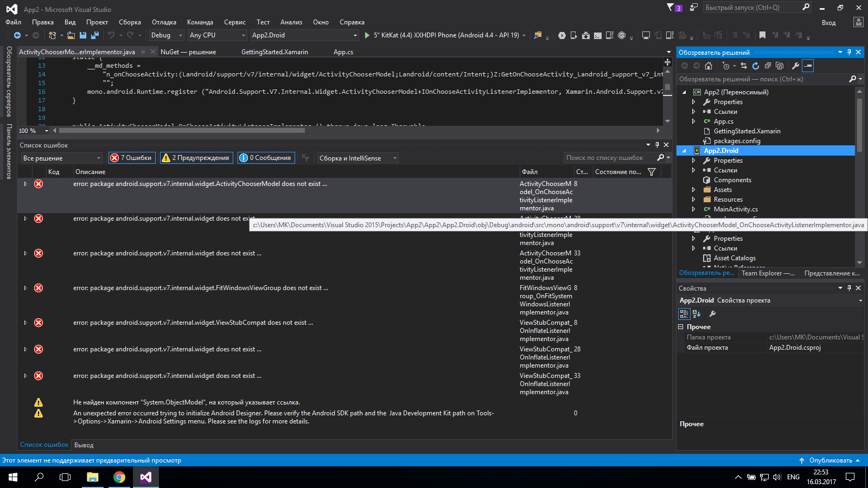The height and width of the screenshot is (488, 868).
Task: Click the Open File toolbar icon
Action: coord(71,35)
